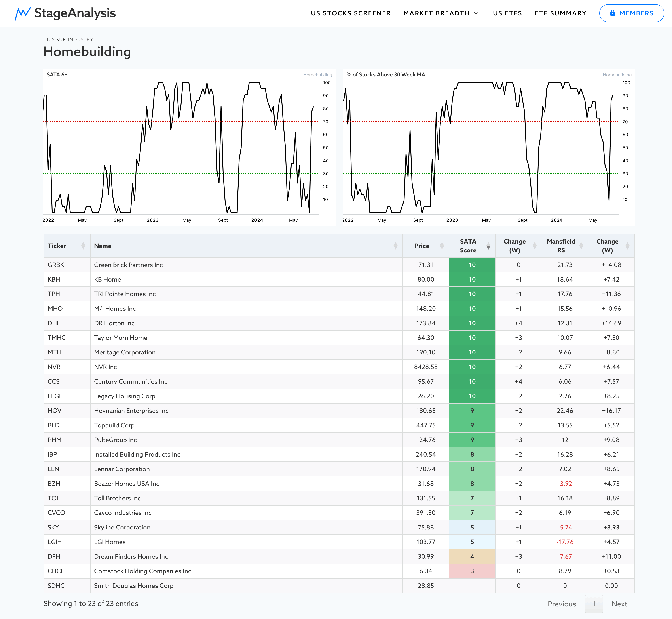Sort SATA Change (W) column arrows
The width and height of the screenshot is (672, 619).
tap(535, 246)
